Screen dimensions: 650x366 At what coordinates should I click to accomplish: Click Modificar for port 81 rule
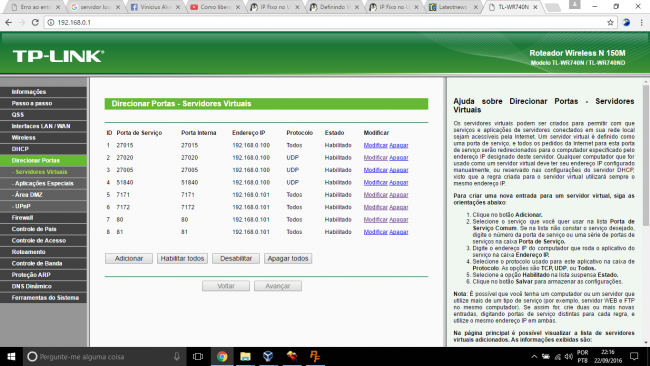coord(376,232)
